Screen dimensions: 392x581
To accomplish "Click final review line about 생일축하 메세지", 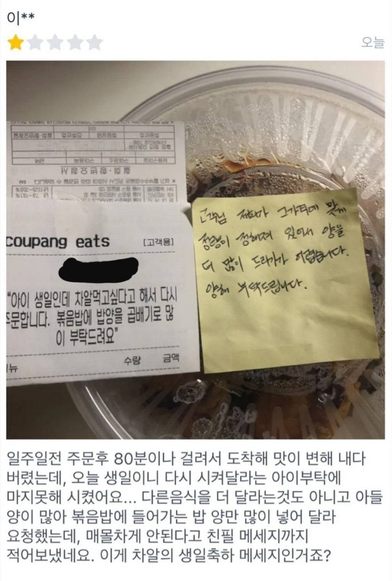I will 168,557.
